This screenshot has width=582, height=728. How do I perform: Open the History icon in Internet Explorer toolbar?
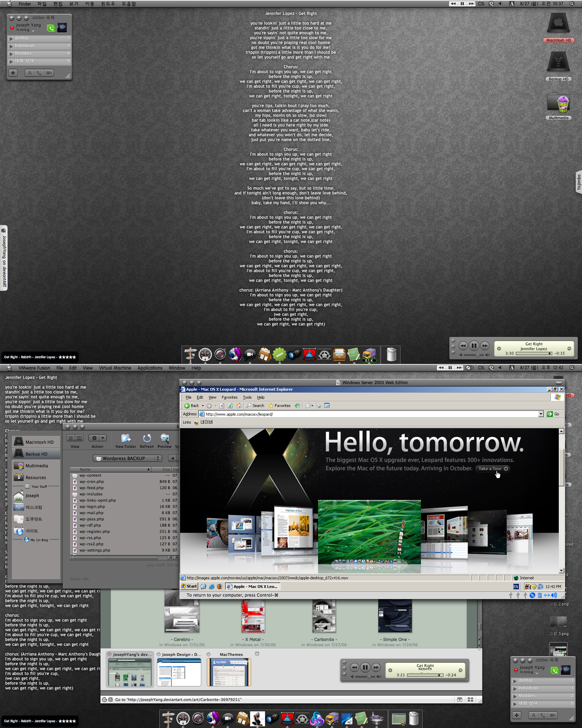[297, 406]
